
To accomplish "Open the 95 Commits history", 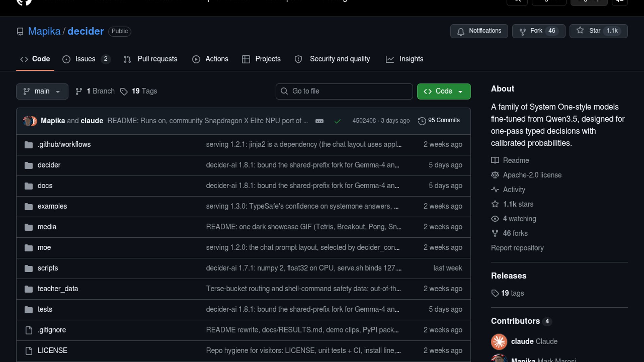I will [439, 120].
